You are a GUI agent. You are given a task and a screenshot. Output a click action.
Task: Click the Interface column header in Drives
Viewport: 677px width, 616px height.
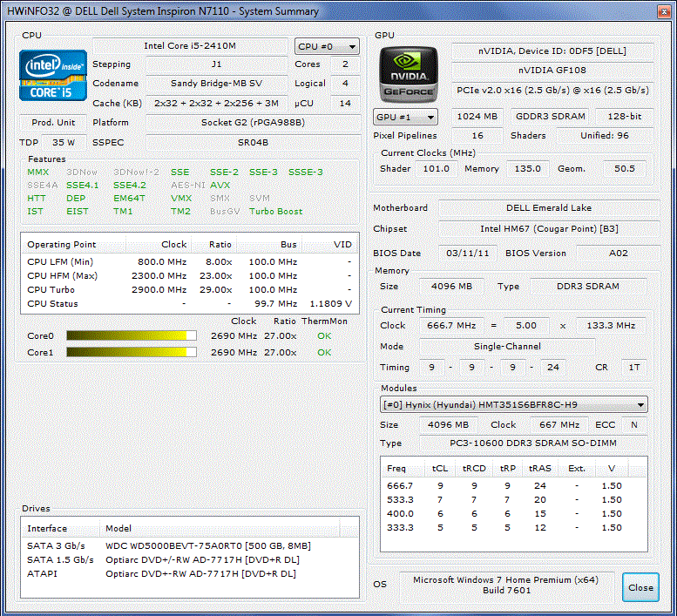pos(60,528)
